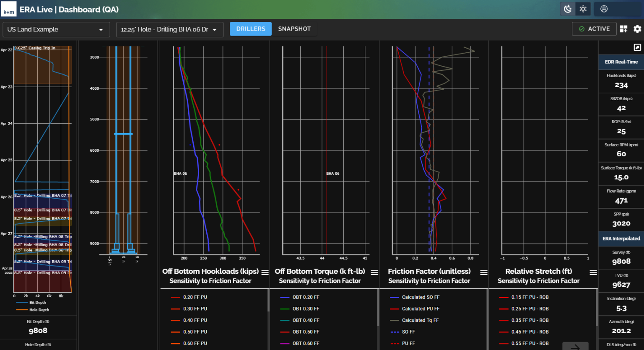Hide the OBT 0.30 FF series
The image size is (644, 350).
tap(306, 309)
